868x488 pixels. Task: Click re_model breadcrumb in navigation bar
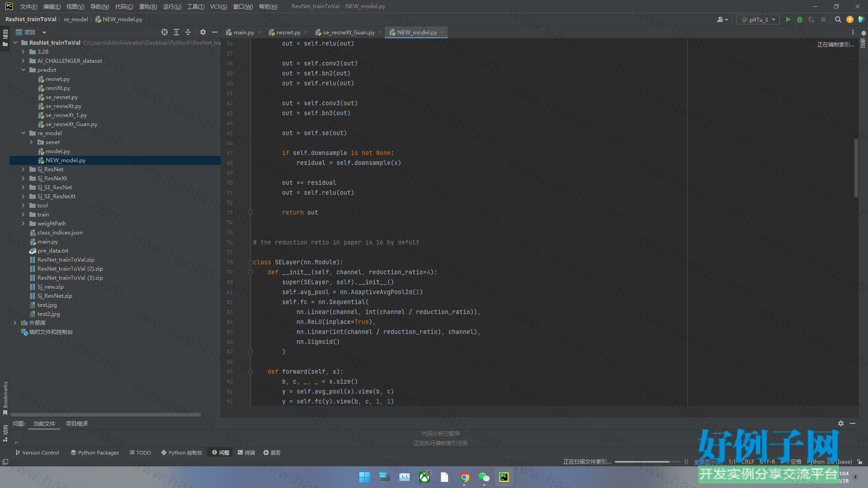76,19
